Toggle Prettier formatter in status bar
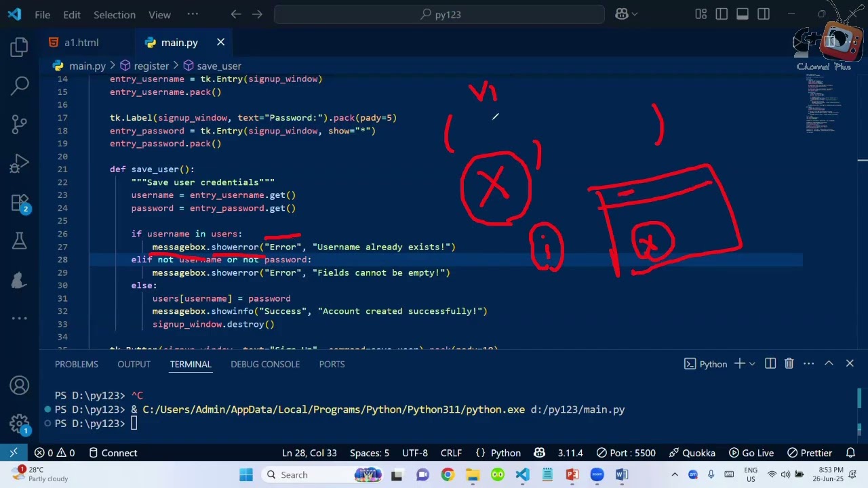This screenshot has height=488, width=868. (810, 453)
